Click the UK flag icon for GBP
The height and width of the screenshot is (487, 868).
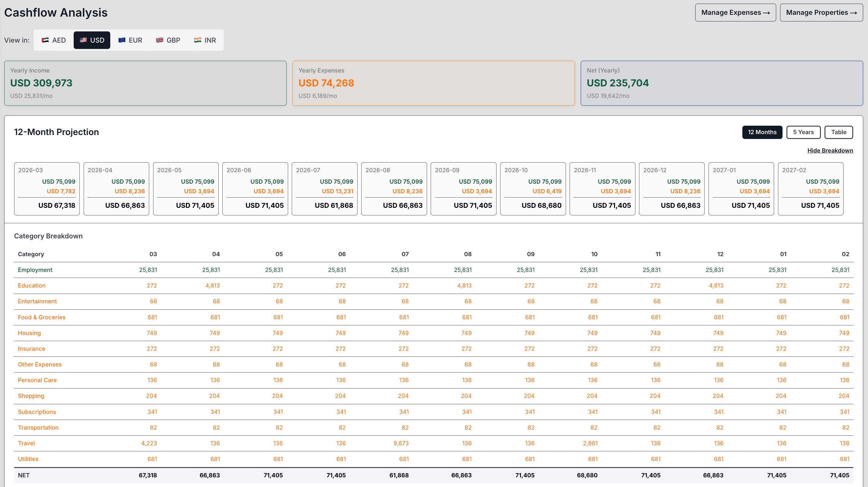click(x=159, y=40)
